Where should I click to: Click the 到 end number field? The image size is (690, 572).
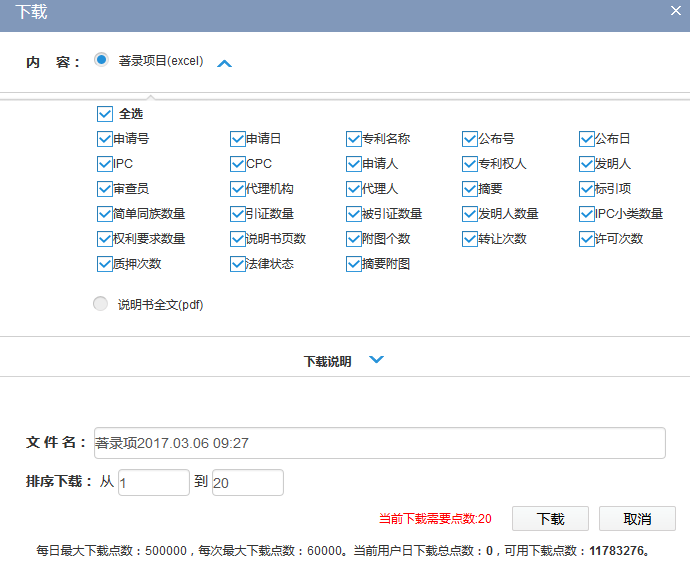pos(247,483)
